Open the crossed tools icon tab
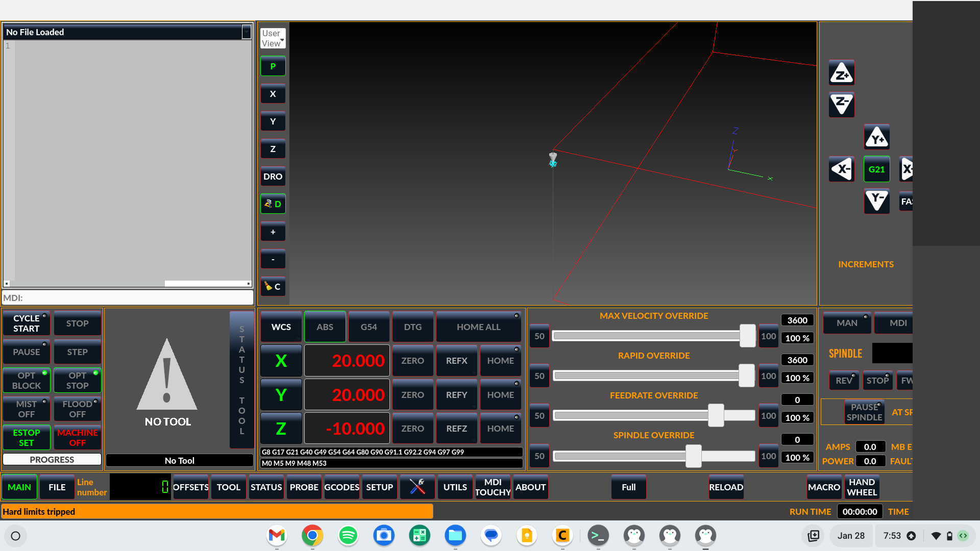This screenshot has width=980, height=551. point(418,487)
